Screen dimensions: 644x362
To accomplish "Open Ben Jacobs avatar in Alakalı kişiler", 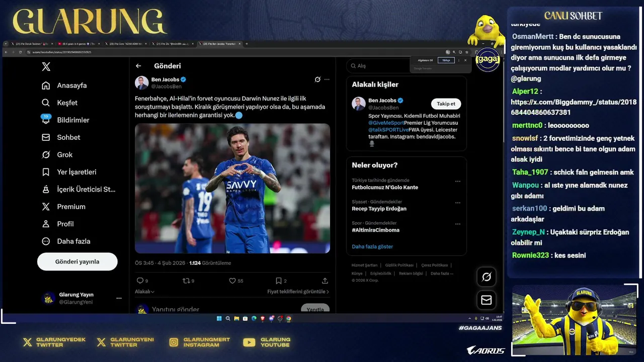I will [359, 104].
